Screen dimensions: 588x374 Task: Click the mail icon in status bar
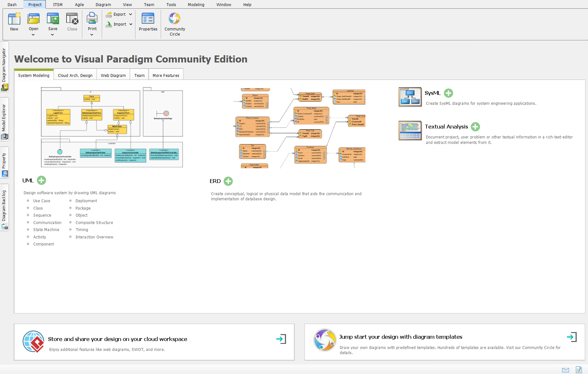[x=566, y=370]
